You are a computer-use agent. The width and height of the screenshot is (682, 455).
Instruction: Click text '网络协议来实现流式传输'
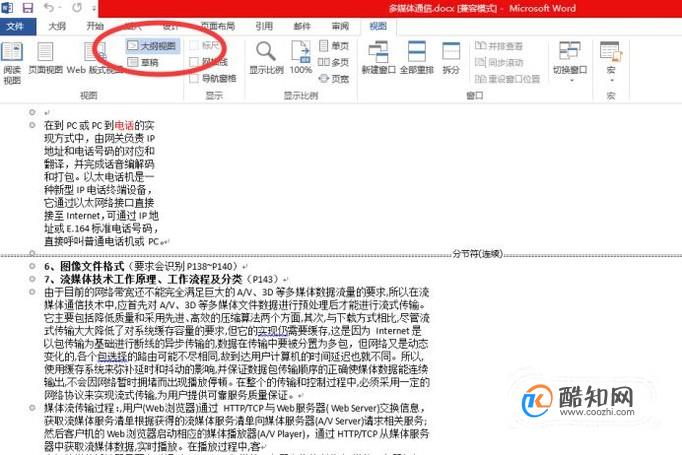[x=99, y=395]
